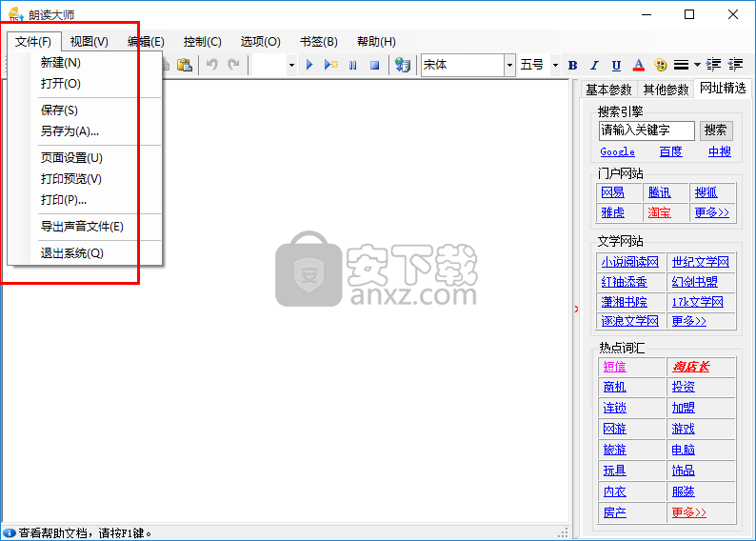Open the 书签(B) menu
The height and width of the screenshot is (541, 756).
click(x=319, y=42)
